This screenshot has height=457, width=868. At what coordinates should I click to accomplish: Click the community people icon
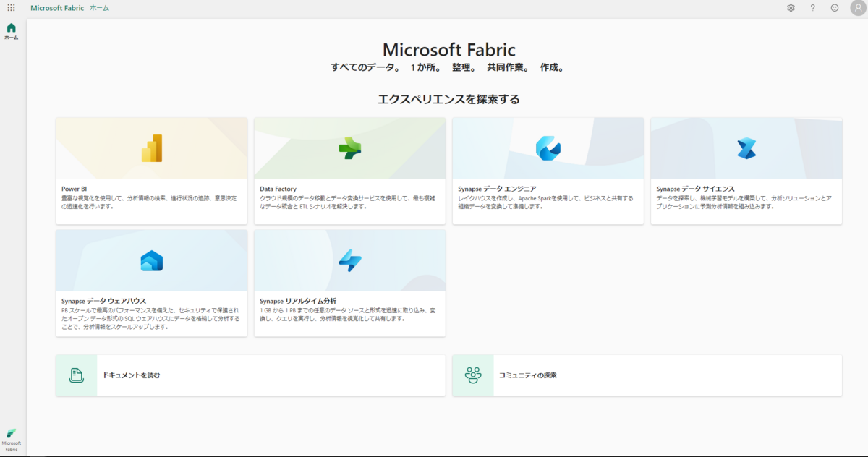click(x=473, y=375)
